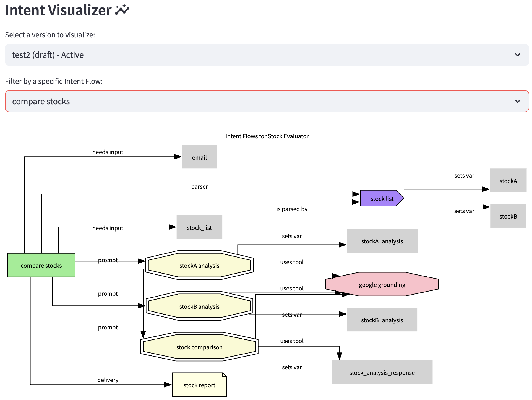Screen dimensions: 532x400
Task: Click the stockB variable node
Action: coord(508,216)
